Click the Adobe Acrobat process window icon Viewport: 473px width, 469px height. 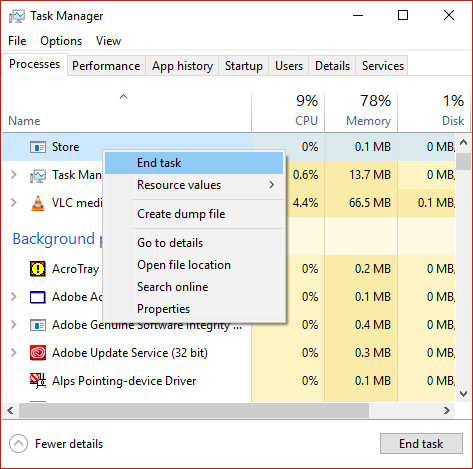point(38,297)
